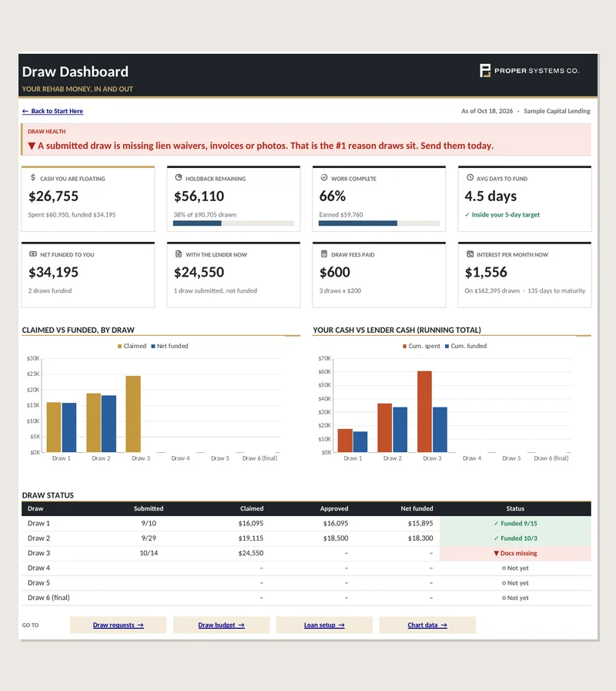Click the Net funded column header
This screenshot has height=691, width=616.
(x=417, y=508)
